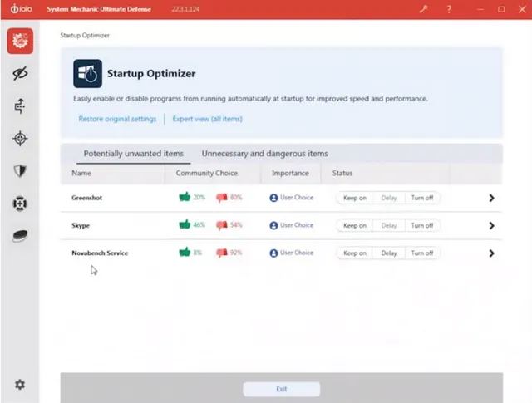The width and height of the screenshot is (532, 403).
Task: Switch to Unnecessary and dangerous items tab
Action: pos(264,154)
